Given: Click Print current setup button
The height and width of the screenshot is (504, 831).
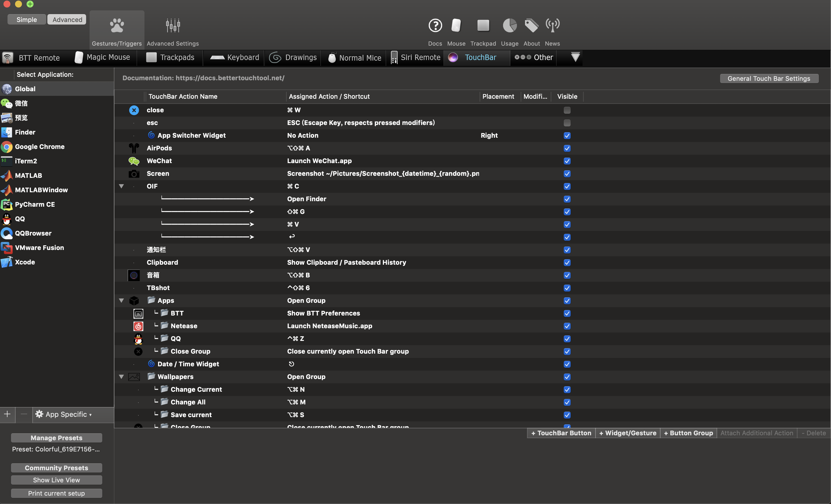Looking at the screenshot, I should coord(56,494).
